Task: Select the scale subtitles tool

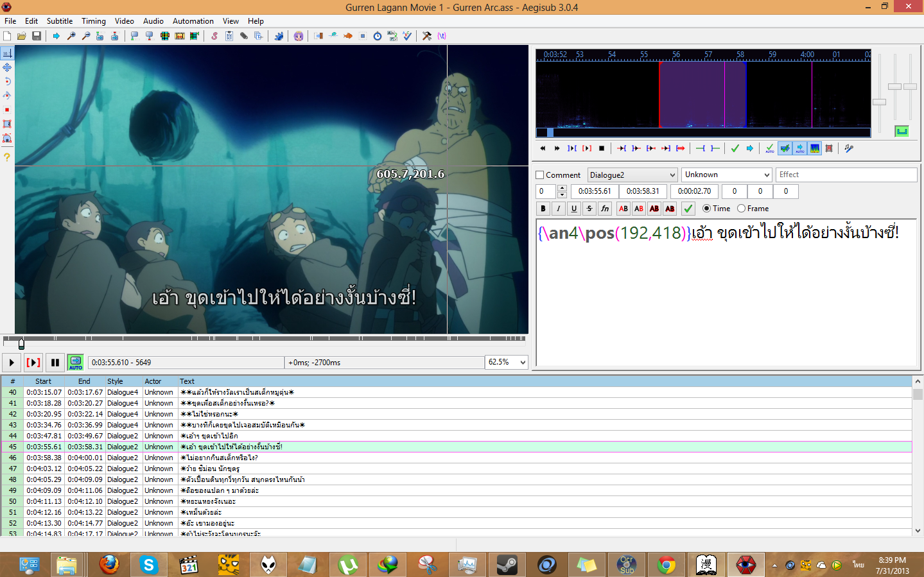Action: pyautogui.click(x=7, y=110)
